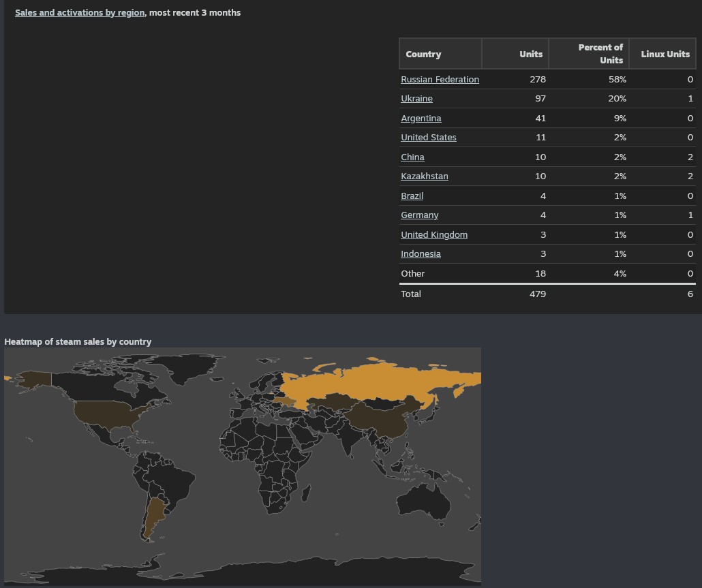Click the United States country link
The height and width of the screenshot is (588, 702).
click(428, 138)
